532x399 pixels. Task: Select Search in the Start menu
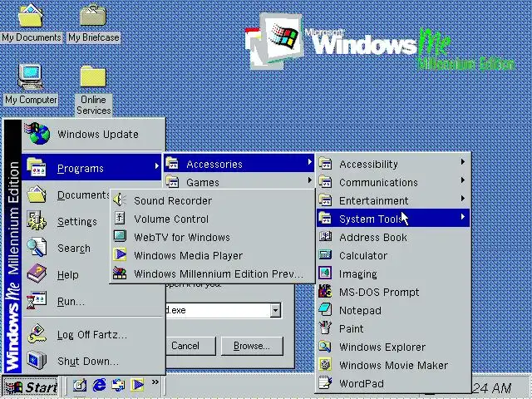coord(66,248)
